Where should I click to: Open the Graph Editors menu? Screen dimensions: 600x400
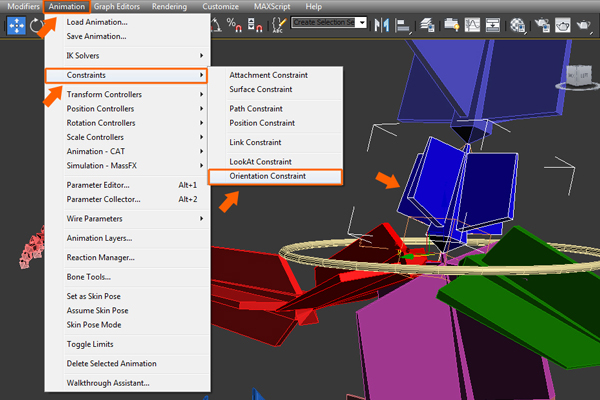pyautogui.click(x=117, y=7)
